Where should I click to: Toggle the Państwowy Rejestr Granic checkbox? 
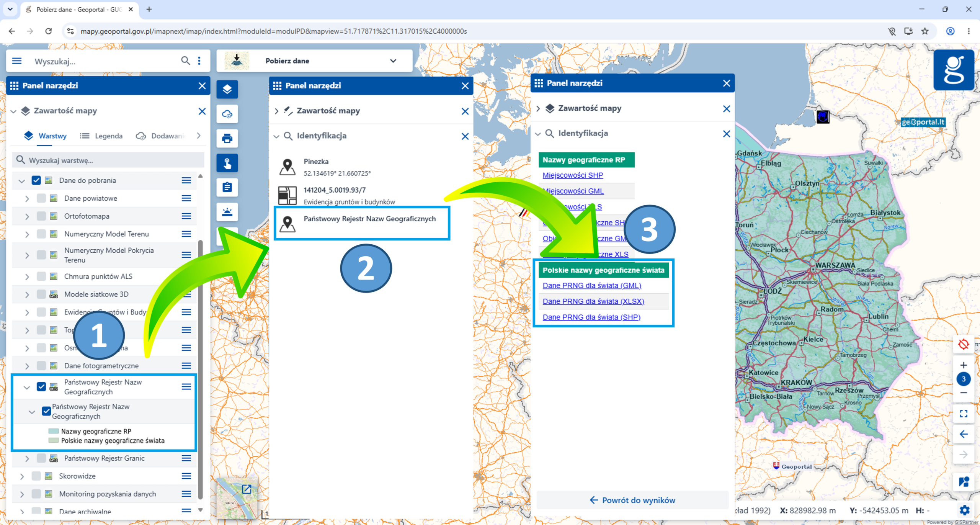[x=41, y=458]
